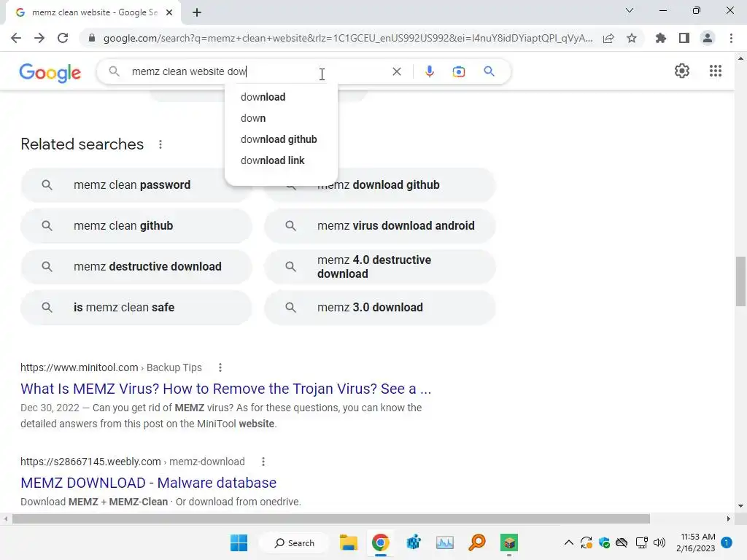This screenshot has height=560, width=747.
Task: Open s28667145.weebly.com URL breadcrumb
Action: (x=133, y=462)
